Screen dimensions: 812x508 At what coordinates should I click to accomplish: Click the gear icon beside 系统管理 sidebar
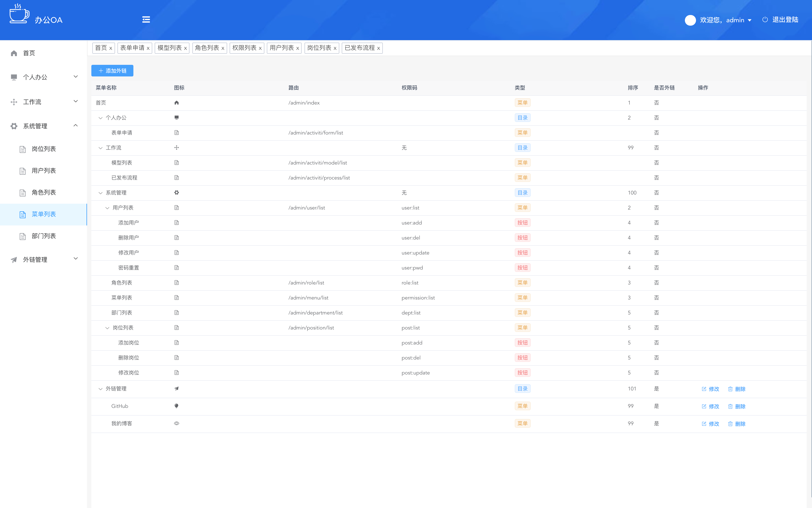(14, 126)
